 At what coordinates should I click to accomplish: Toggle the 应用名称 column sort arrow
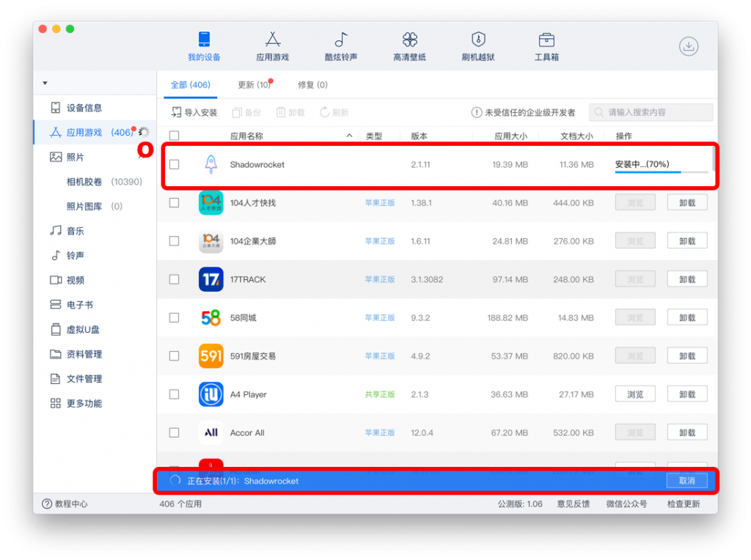(349, 136)
